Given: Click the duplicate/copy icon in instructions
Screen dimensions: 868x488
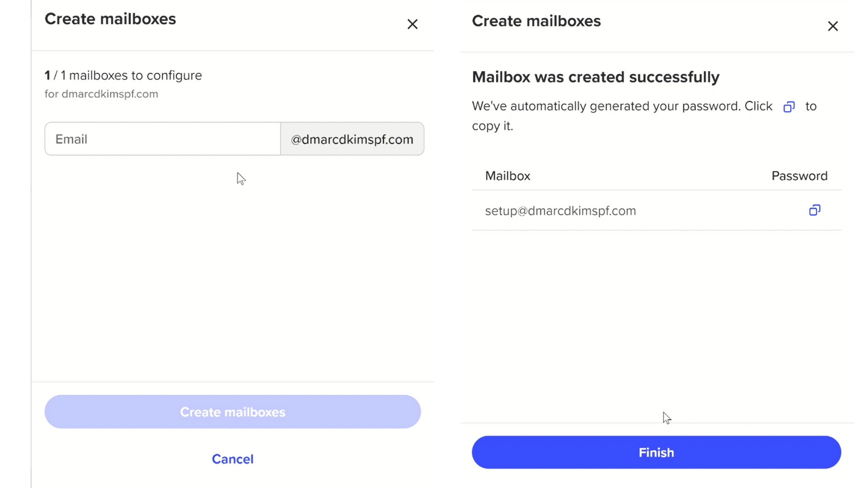Looking at the screenshot, I should [789, 107].
